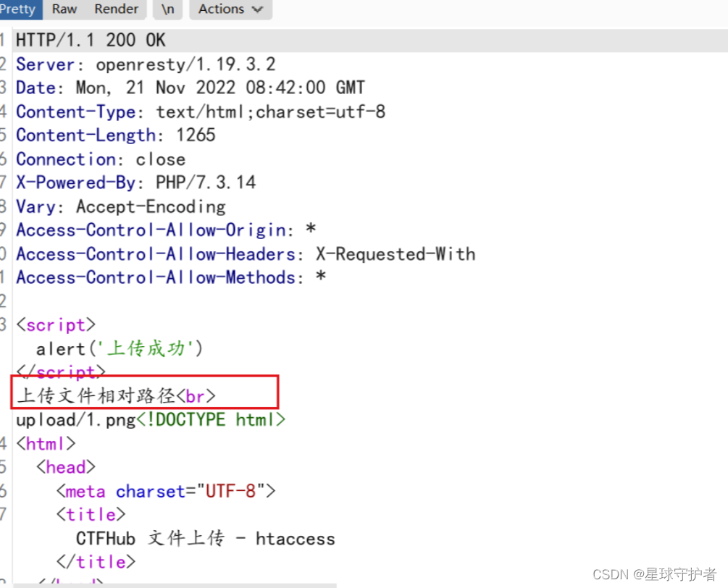
Task: Click the horizontal scrollbar at the bottom
Action: 175,585
